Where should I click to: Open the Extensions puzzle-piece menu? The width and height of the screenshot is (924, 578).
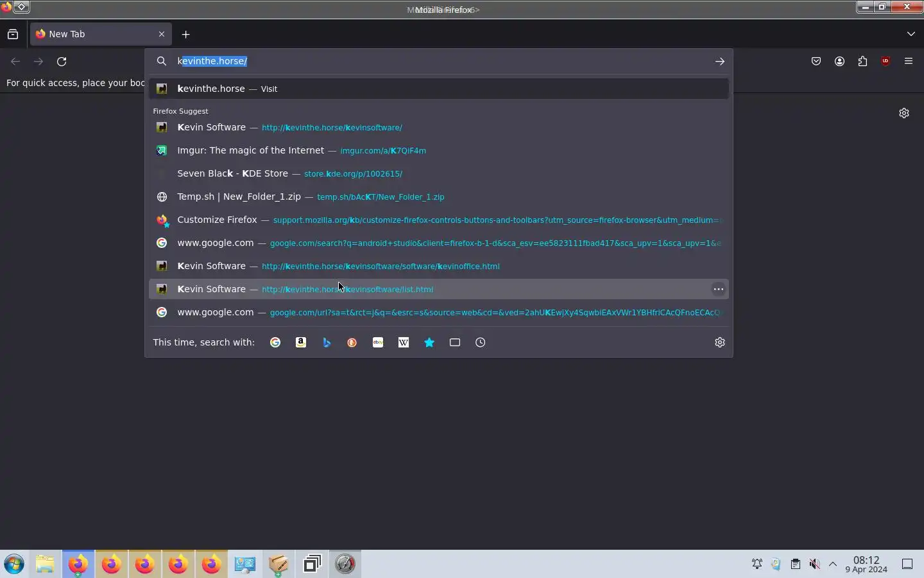862,62
